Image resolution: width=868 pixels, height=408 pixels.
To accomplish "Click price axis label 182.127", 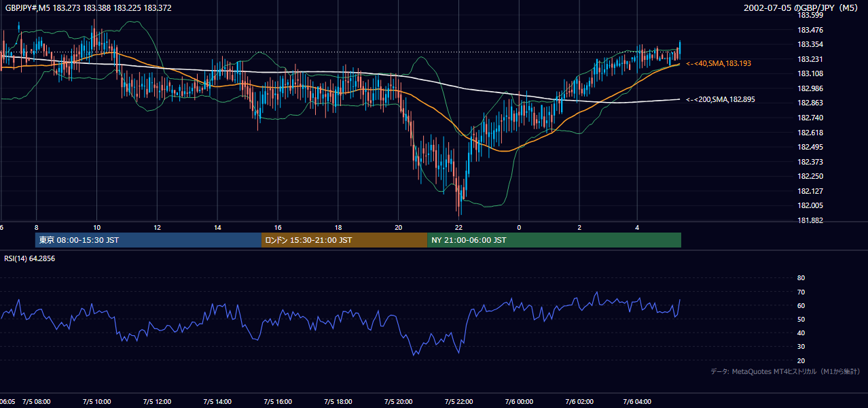I will [x=810, y=191].
